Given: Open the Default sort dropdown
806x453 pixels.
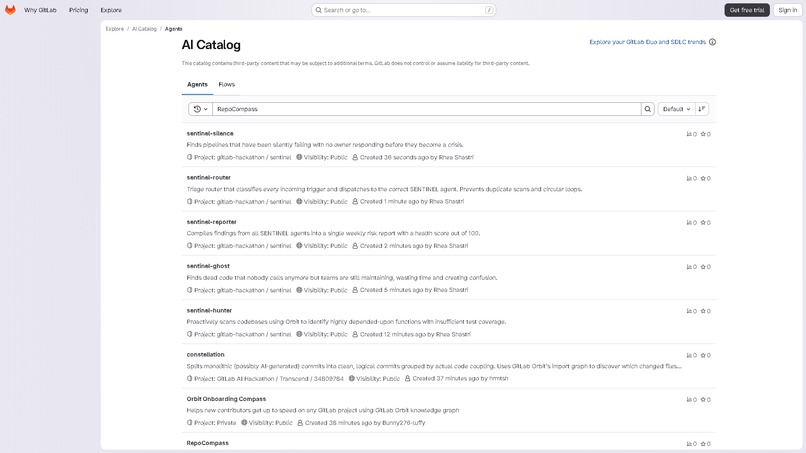Looking at the screenshot, I should (x=676, y=109).
